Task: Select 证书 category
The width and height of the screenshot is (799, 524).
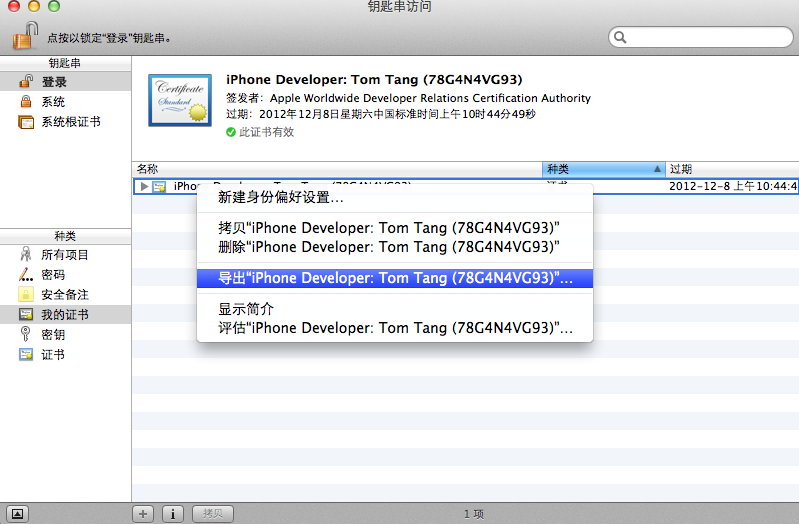Action: pos(65,354)
